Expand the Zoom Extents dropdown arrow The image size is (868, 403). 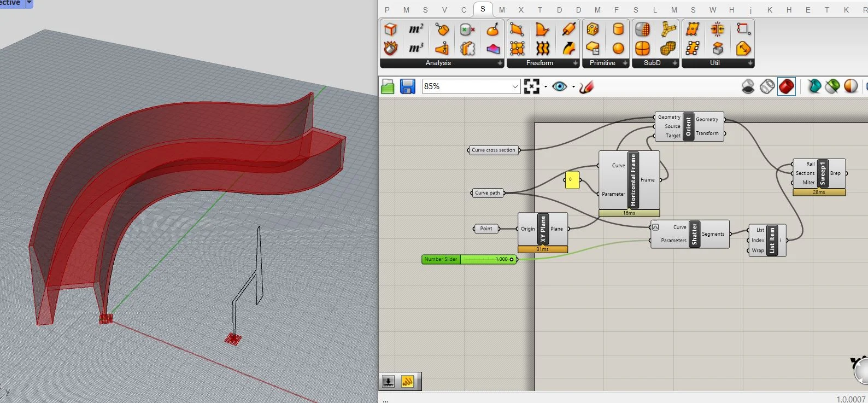coord(546,86)
